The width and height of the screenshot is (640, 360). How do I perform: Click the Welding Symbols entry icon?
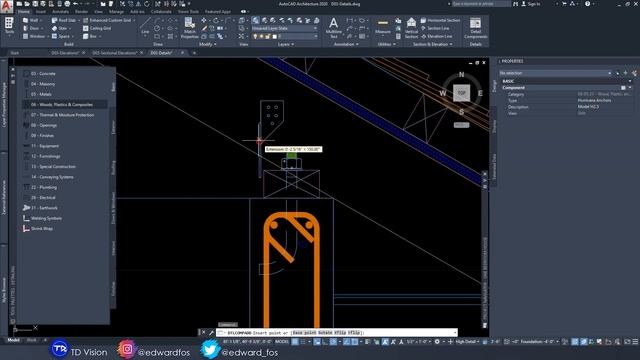(x=27, y=218)
